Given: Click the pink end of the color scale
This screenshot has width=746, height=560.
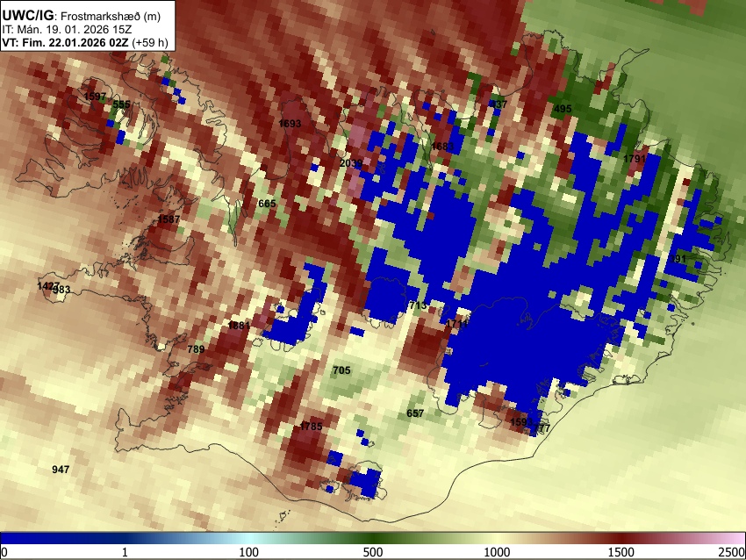Looking at the screenshot, I should 730,538.
